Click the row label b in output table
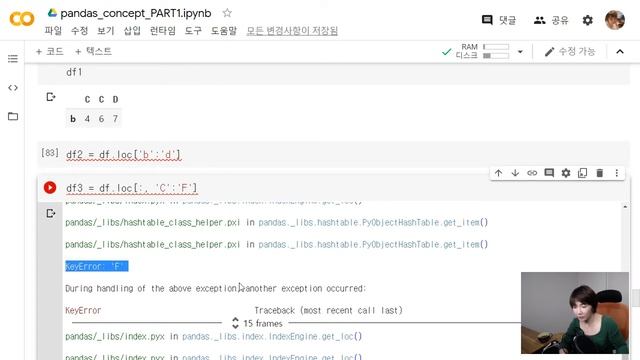 [x=73, y=119]
